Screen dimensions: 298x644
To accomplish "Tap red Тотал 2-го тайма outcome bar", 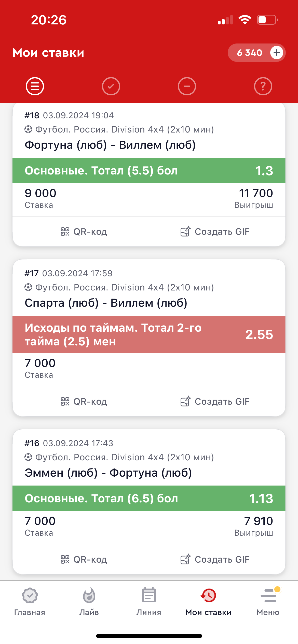I will [149, 334].
